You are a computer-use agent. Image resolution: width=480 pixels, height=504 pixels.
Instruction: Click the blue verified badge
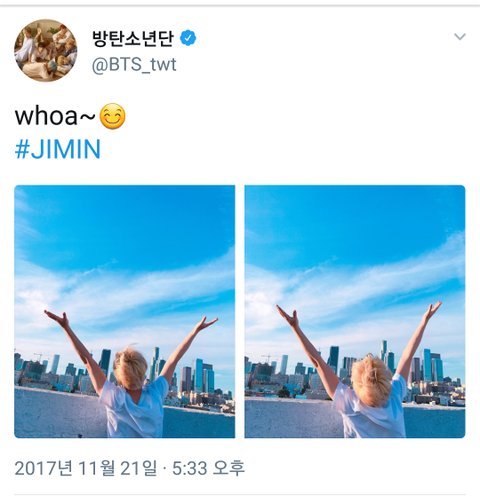(188, 38)
